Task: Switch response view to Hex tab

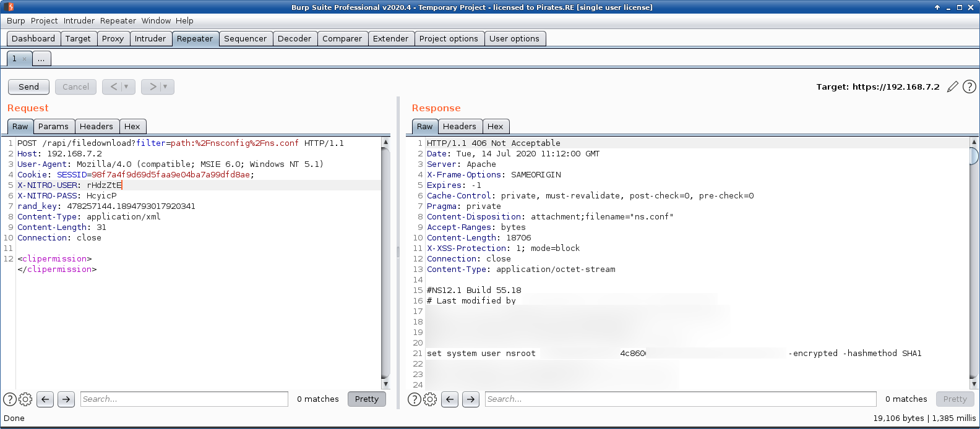Action: coord(496,126)
